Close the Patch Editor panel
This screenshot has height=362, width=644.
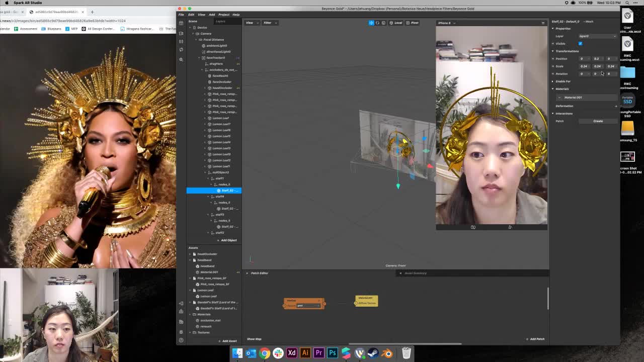click(247, 273)
